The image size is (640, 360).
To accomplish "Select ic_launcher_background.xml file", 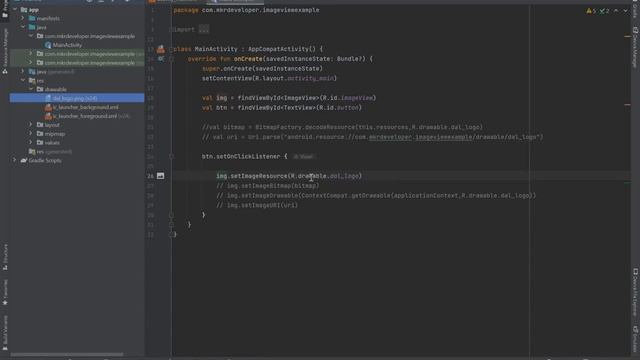I will point(85,107).
